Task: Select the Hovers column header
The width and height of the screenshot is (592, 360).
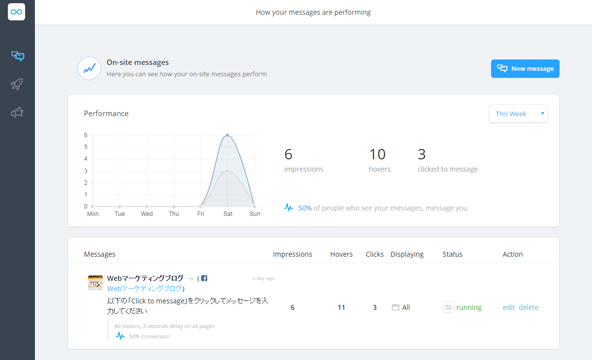Action: (x=341, y=254)
